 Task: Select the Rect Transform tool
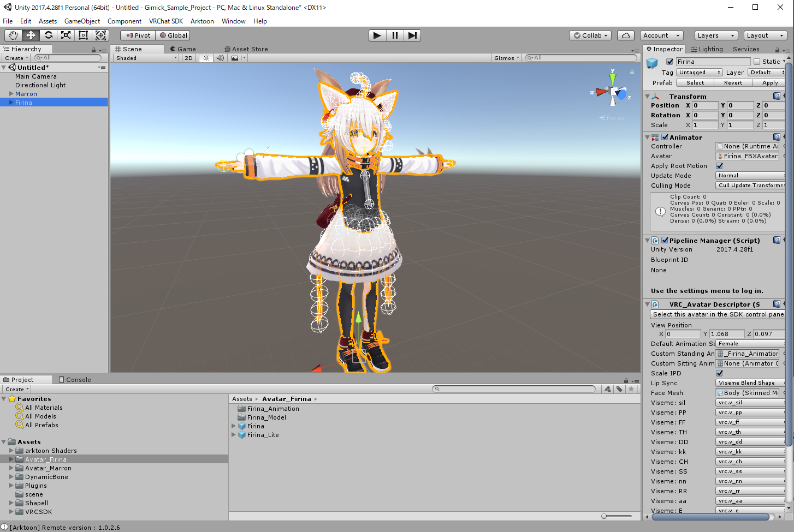point(84,35)
